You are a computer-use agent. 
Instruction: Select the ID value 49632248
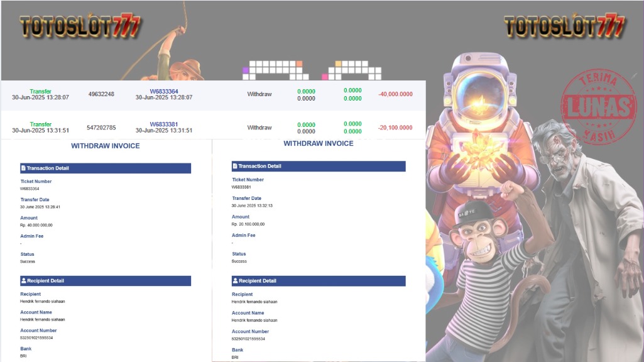[x=101, y=94]
